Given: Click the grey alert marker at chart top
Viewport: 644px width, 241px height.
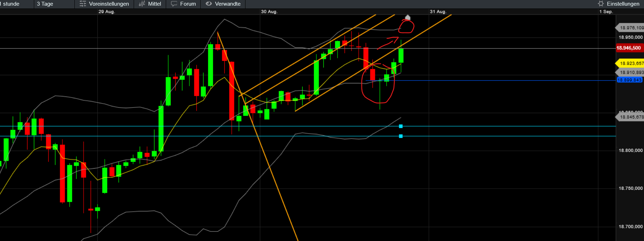Looking at the screenshot, I should (408, 17).
